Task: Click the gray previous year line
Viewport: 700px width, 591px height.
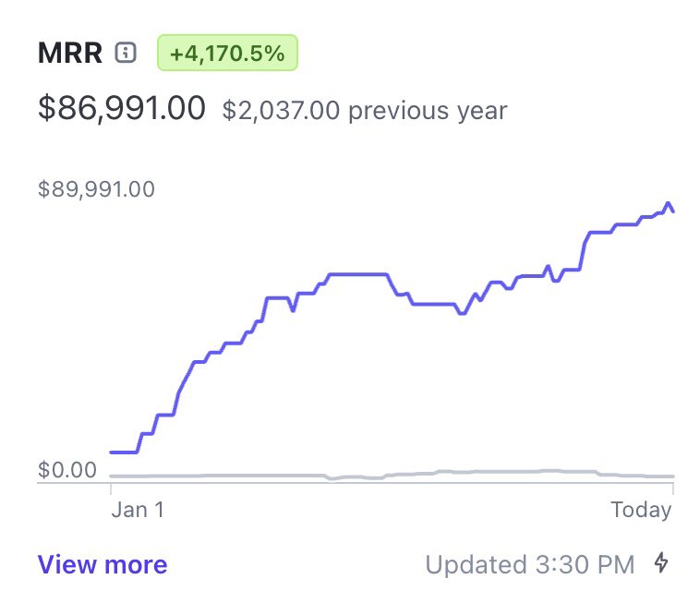Action: [392, 475]
